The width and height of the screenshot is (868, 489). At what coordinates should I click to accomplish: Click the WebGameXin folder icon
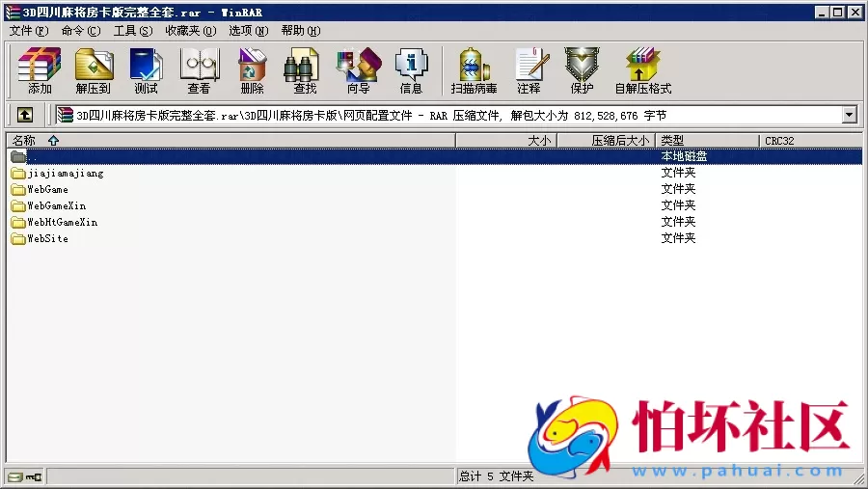18,206
